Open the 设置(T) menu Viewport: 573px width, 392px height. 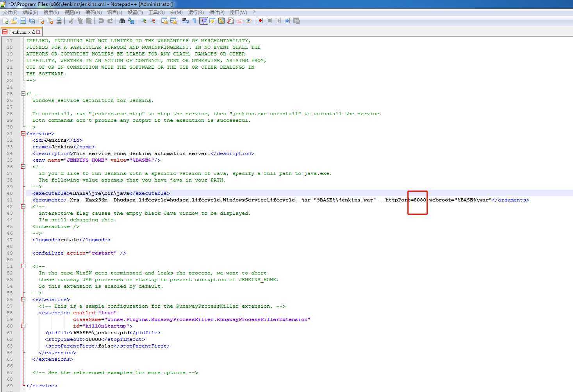pos(135,12)
